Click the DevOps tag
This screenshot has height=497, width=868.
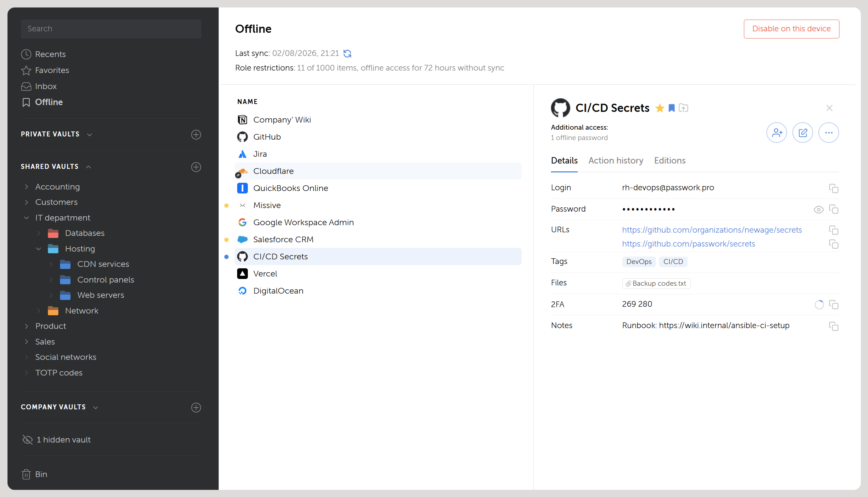(x=639, y=262)
